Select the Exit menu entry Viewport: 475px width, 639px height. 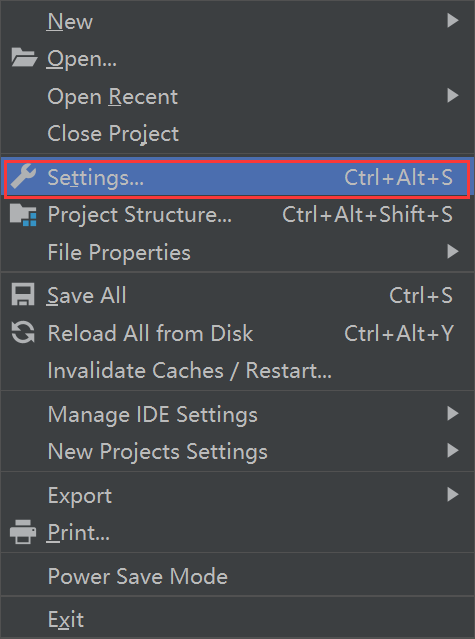point(238,619)
